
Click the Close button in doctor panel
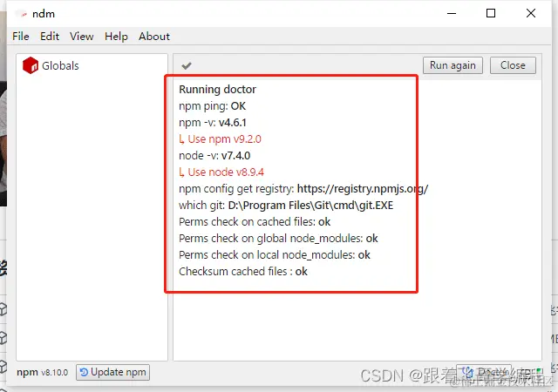[513, 65]
